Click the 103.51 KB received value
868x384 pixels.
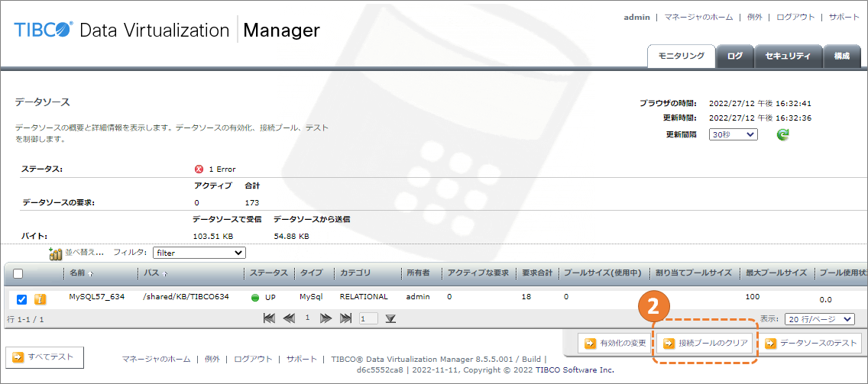pyautogui.click(x=213, y=236)
